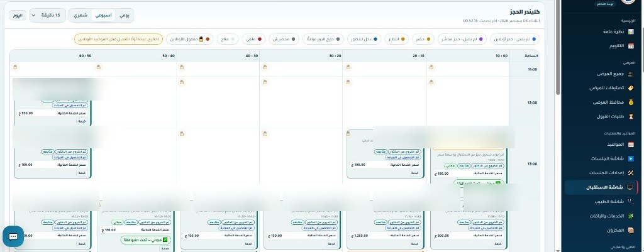Click the tag icon beside تصنيفات المرضى
The image size is (644, 252).
click(631, 88)
